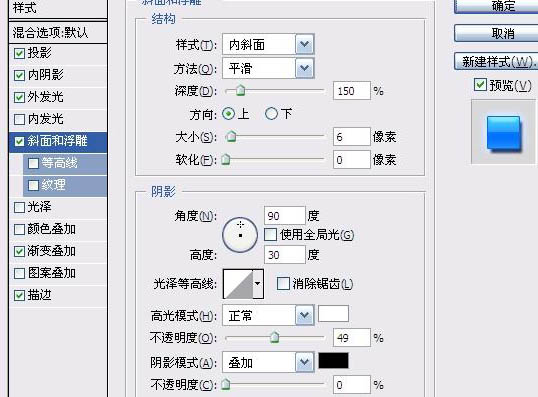
Task: Enable 使用全局光 global light checkbox
Action: coord(270,235)
